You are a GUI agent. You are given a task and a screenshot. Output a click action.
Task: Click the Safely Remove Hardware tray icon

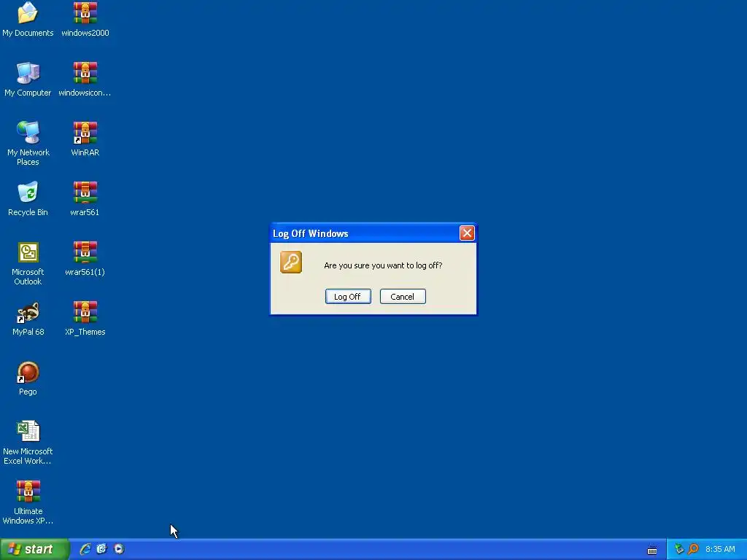[679, 549]
